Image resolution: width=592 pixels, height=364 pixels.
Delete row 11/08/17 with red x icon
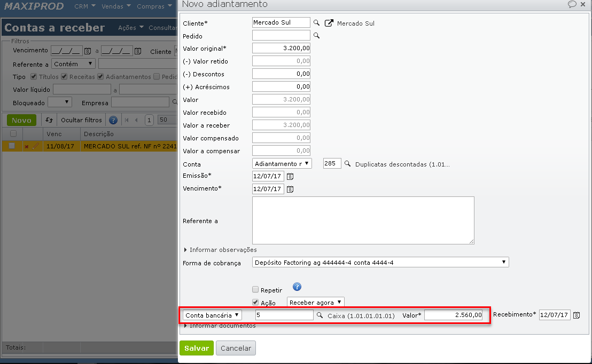tap(26, 146)
